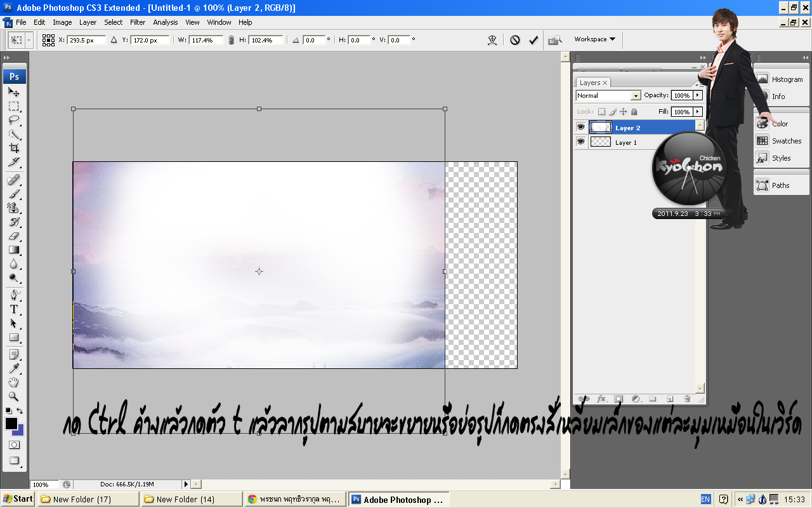The height and width of the screenshot is (508, 812).
Task: Select the Lasso tool
Action: [x=14, y=120]
